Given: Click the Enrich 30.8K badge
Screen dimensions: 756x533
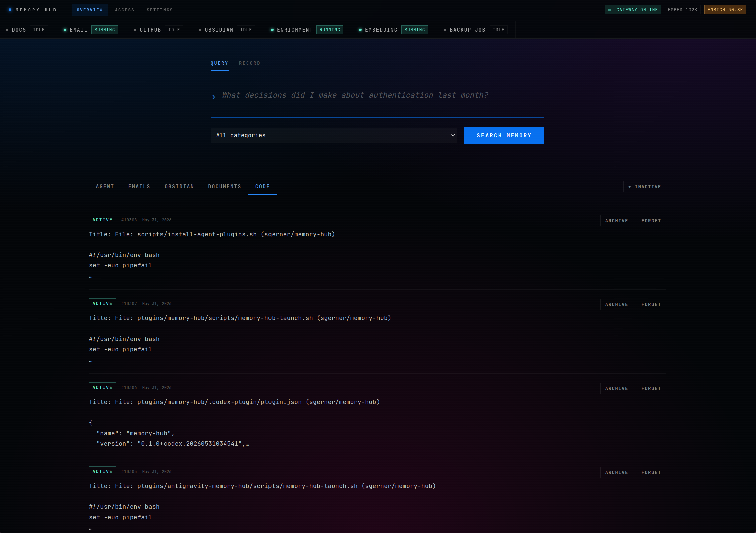Looking at the screenshot, I should pos(725,10).
